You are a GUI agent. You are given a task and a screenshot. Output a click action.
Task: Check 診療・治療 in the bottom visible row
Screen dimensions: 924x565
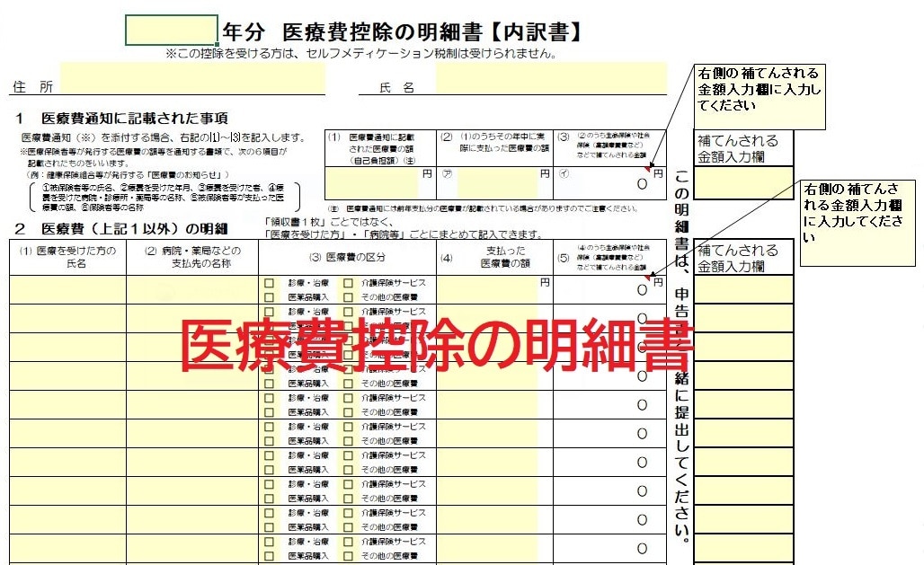pyautogui.click(x=270, y=542)
